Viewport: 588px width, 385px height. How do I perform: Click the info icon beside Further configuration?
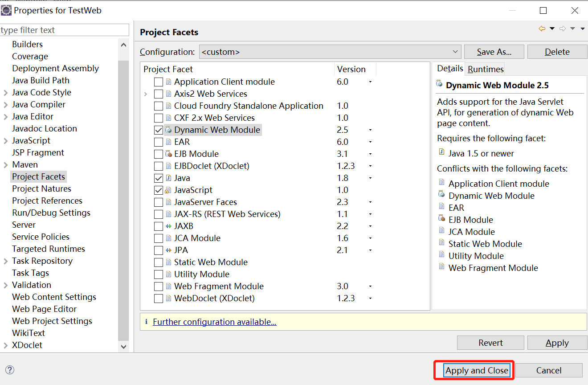point(146,322)
